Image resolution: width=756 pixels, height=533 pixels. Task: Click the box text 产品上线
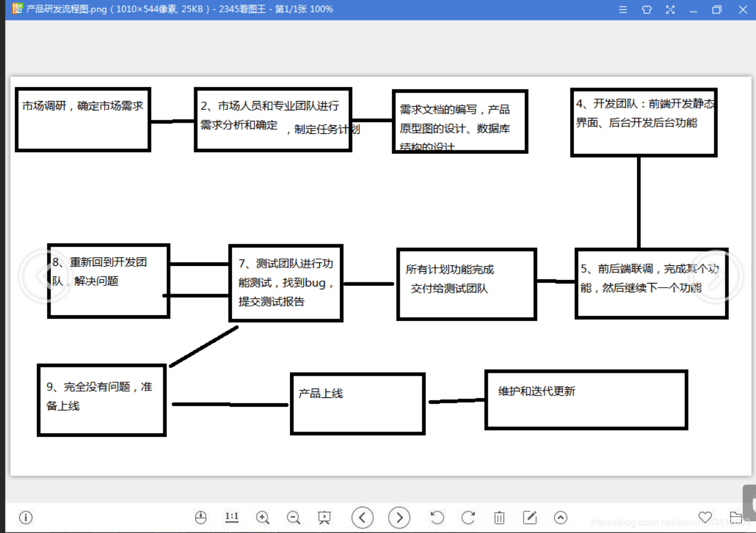coord(320,393)
